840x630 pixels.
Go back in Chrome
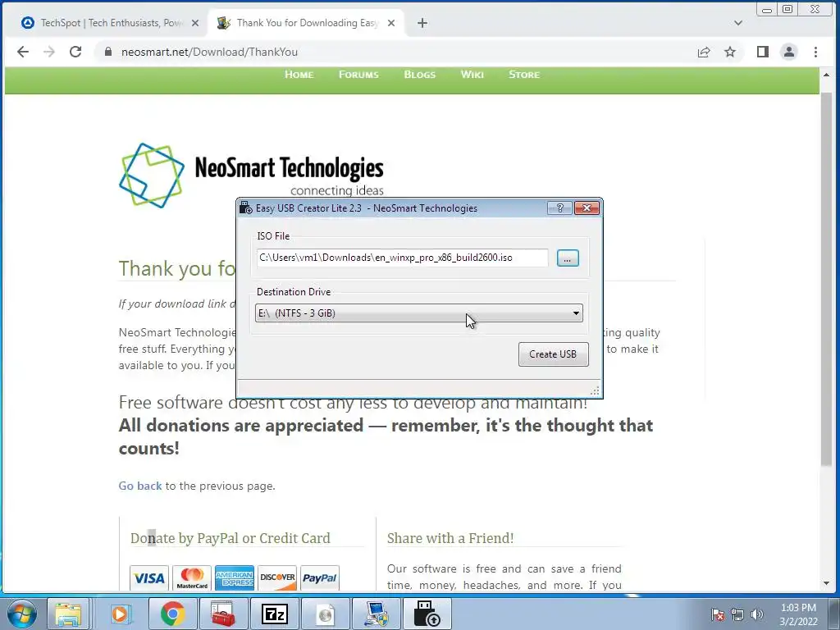[23, 52]
